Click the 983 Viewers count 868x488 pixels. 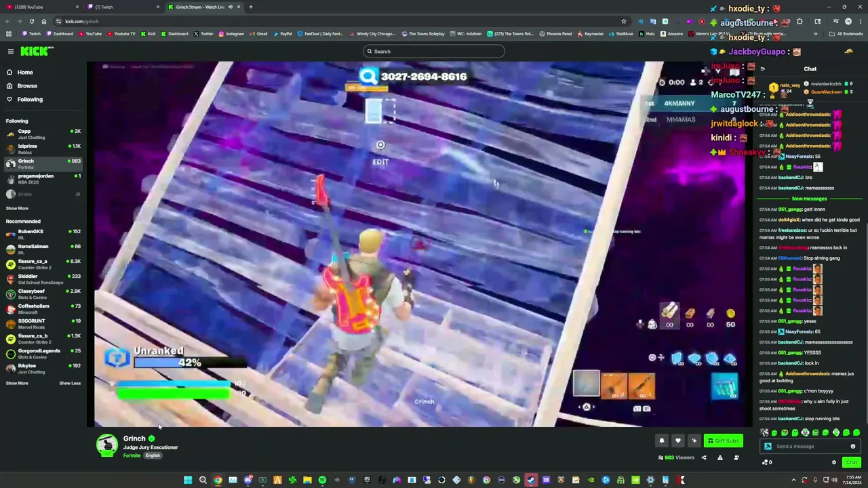click(677, 457)
